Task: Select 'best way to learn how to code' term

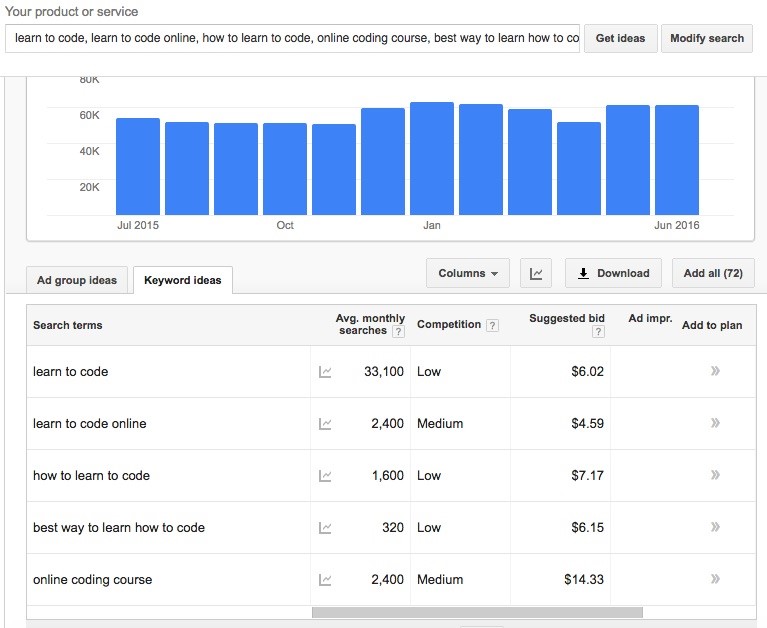Action: pyautogui.click(x=119, y=528)
